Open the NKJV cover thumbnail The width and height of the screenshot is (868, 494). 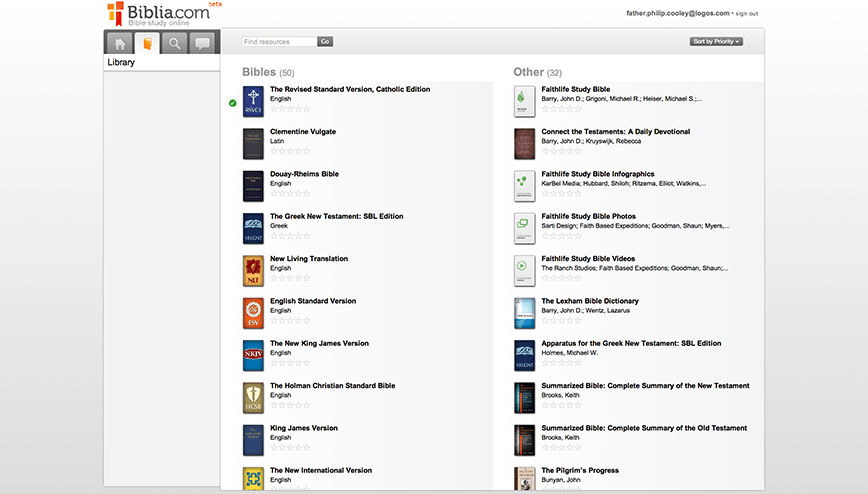[253, 356]
